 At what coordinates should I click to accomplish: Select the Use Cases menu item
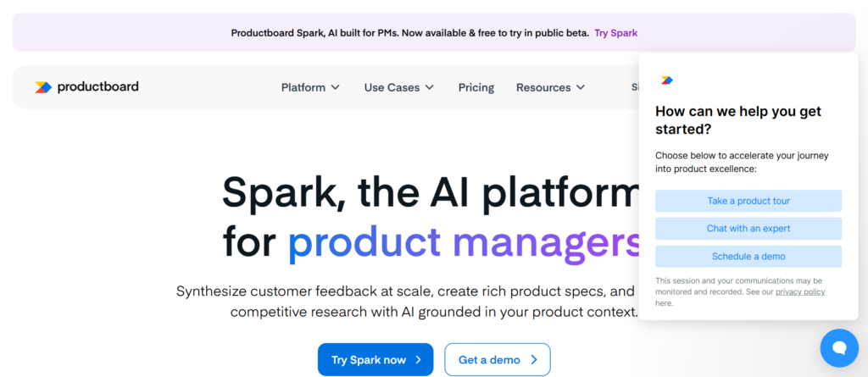coord(392,87)
